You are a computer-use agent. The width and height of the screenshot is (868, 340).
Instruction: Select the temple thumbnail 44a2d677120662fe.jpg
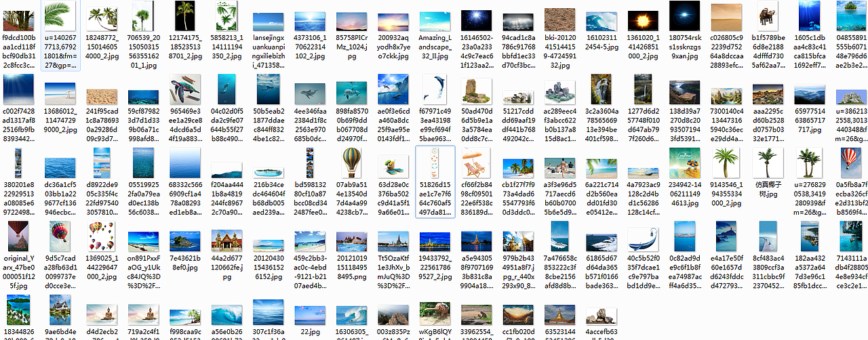[x=227, y=240]
